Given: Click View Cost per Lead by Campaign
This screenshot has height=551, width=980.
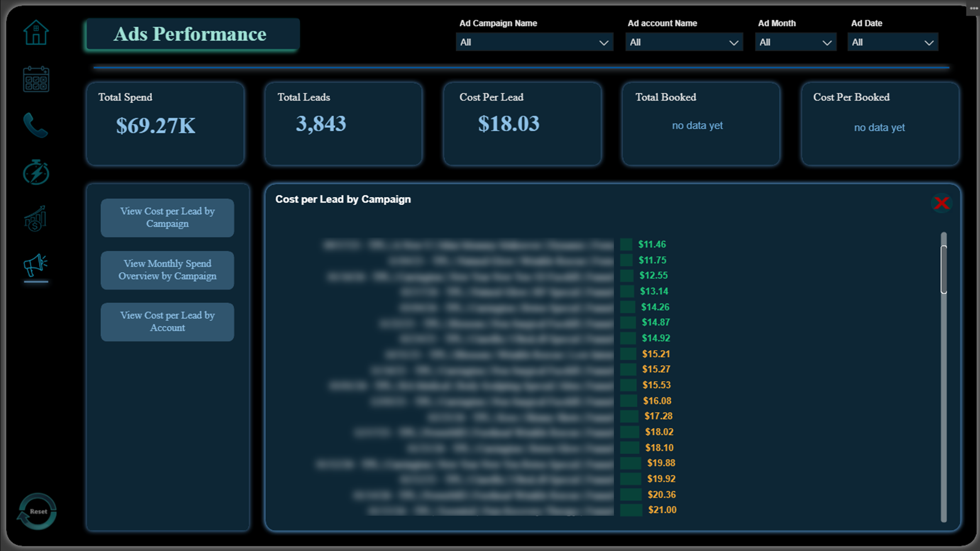Looking at the screenshot, I should pyautogui.click(x=167, y=217).
